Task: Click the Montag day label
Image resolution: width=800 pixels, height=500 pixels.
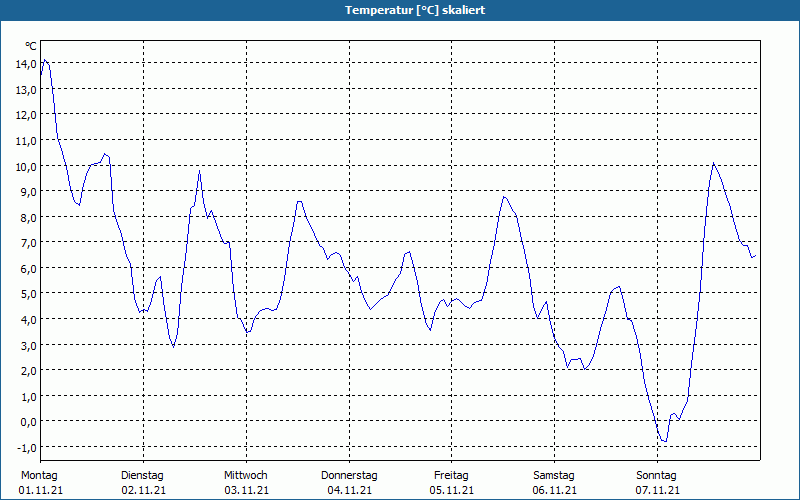Action: click(x=39, y=476)
